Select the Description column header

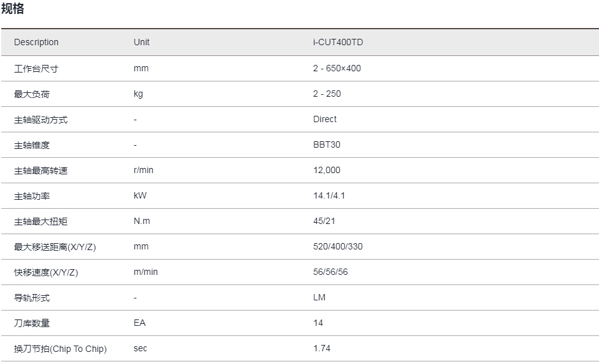(36, 42)
